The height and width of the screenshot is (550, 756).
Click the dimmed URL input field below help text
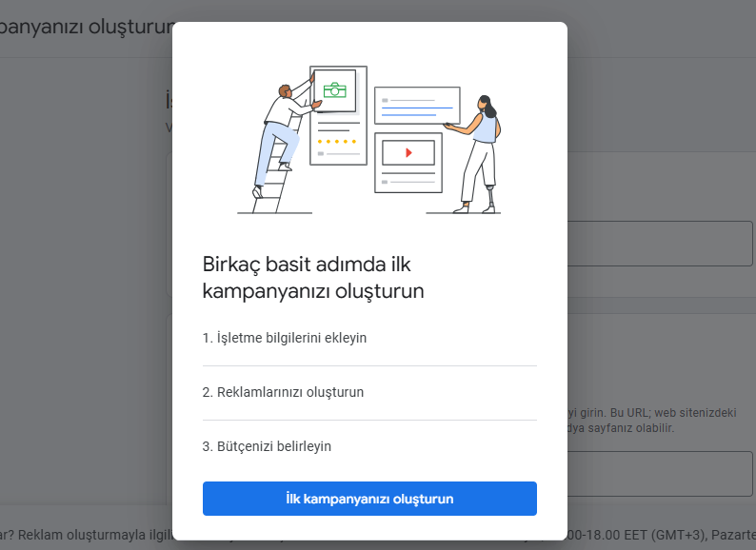(x=660, y=474)
